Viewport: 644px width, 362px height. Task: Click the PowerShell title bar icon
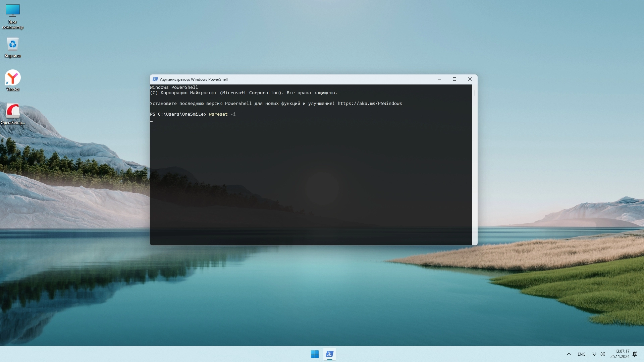155,79
